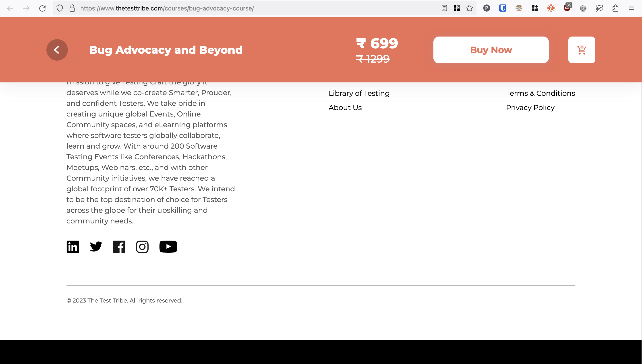Image resolution: width=642 pixels, height=364 pixels.
Task: Visit the Facebook page icon
Action: [x=119, y=247]
